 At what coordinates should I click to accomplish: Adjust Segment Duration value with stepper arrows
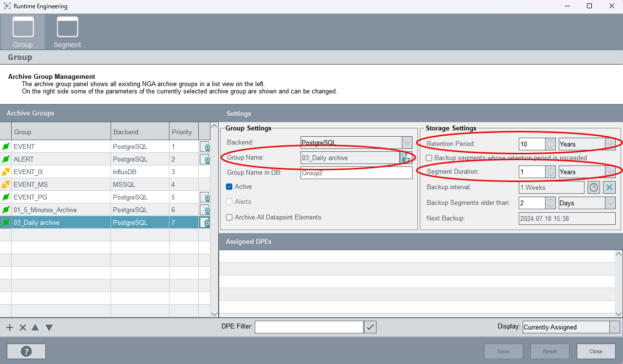(550, 172)
